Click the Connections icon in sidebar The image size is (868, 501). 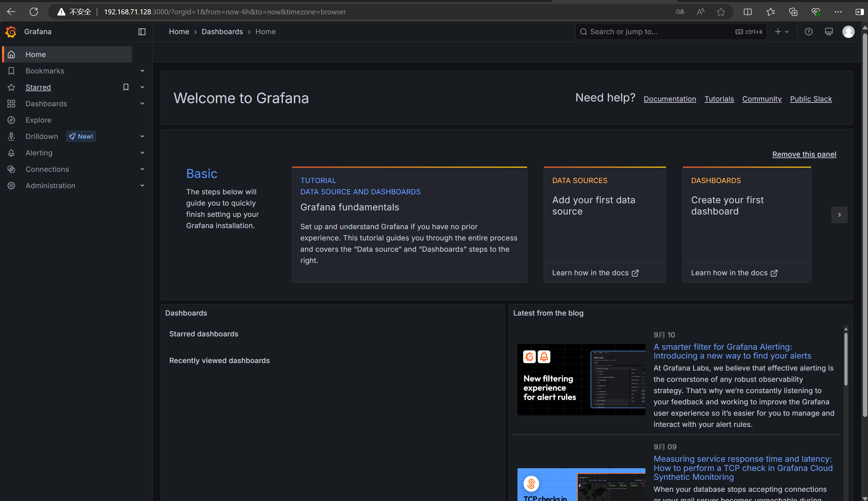(11, 169)
